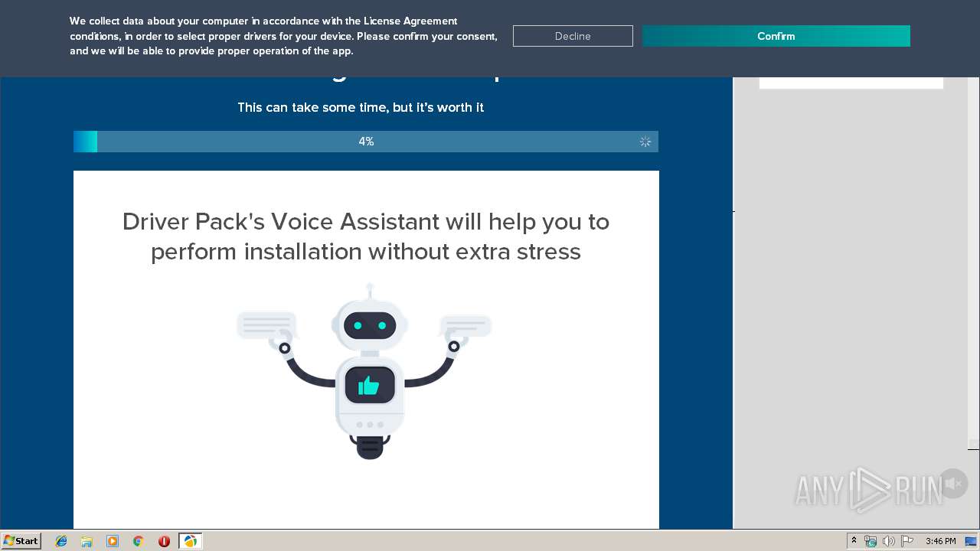Open Windows Media Player from taskbar
The image size is (980, 551).
point(113,541)
